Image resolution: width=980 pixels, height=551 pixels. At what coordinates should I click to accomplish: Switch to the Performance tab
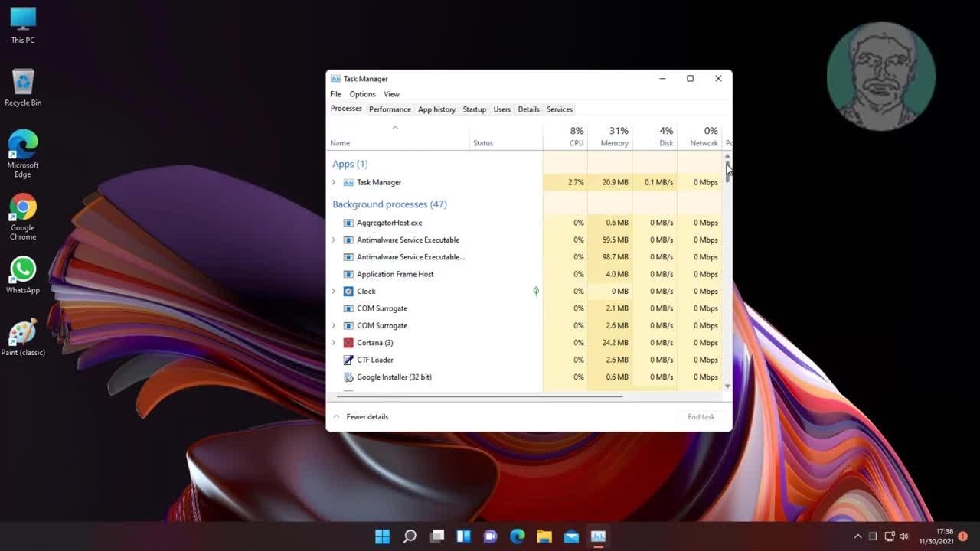[x=390, y=109]
